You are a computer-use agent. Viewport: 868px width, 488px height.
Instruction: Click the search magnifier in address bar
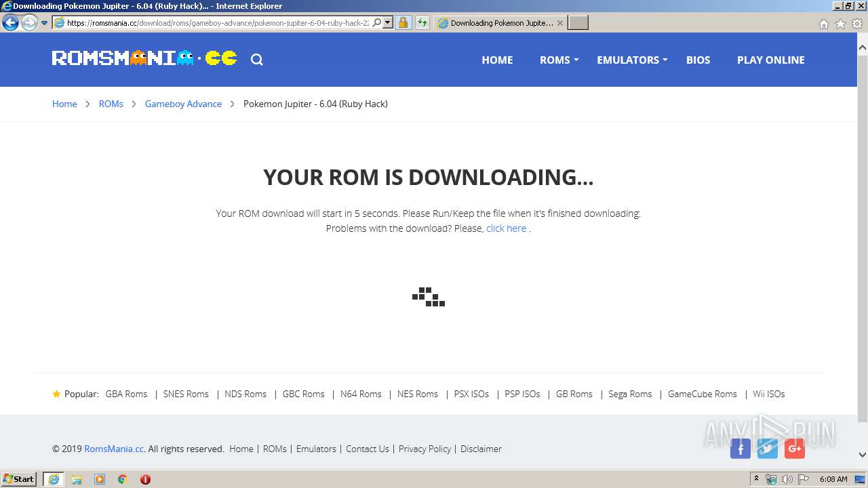pos(377,23)
